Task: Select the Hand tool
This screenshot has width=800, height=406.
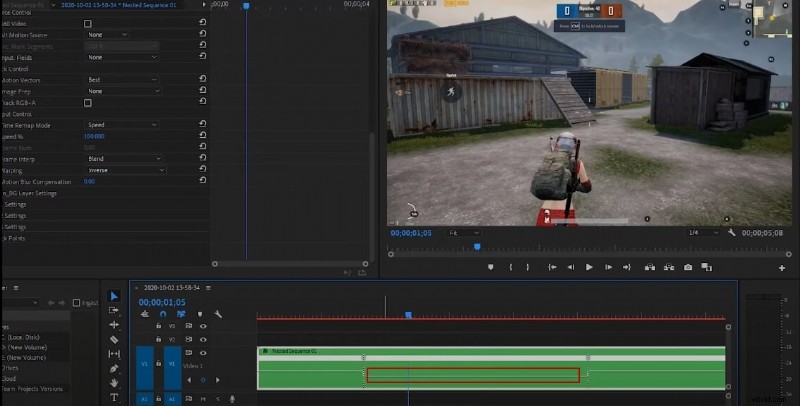Action: click(x=114, y=383)
